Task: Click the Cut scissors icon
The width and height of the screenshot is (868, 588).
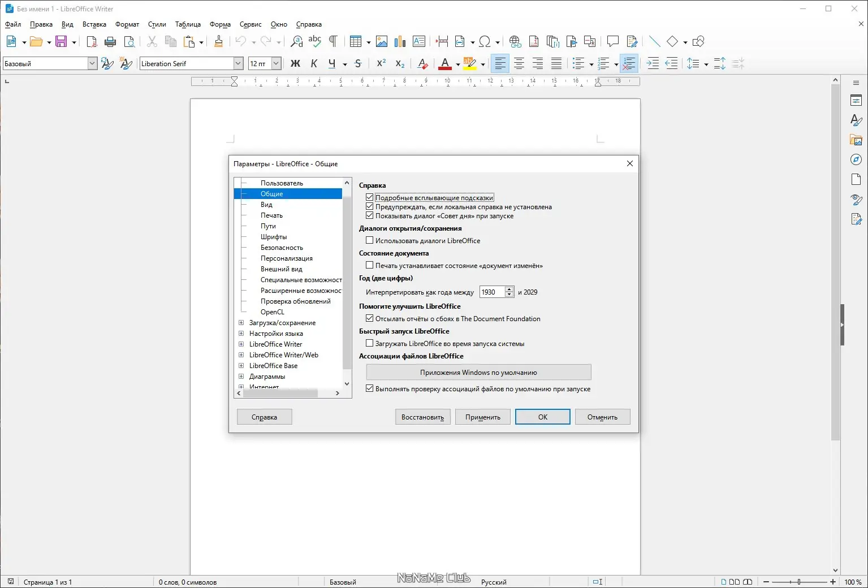Action: pyautogui.click(x=152, y=41)
